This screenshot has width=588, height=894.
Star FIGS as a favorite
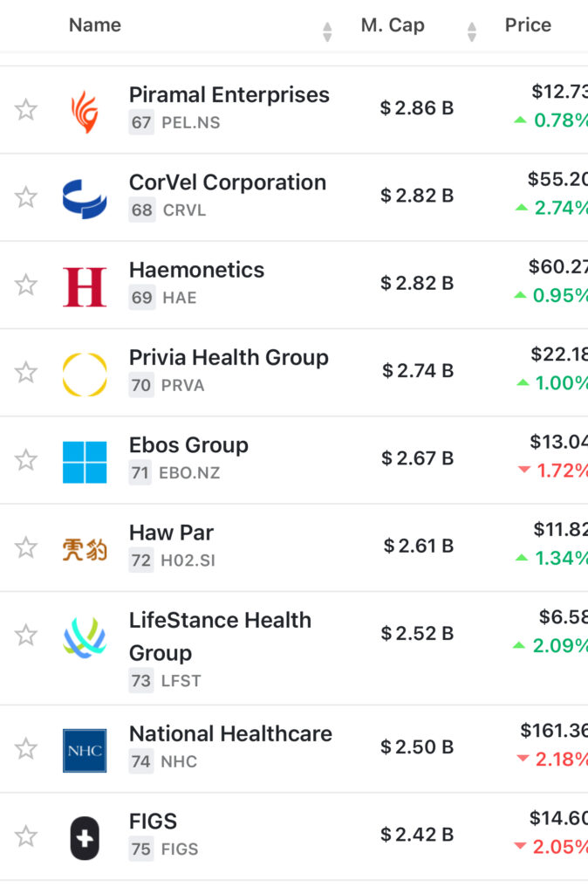(26, 836)
